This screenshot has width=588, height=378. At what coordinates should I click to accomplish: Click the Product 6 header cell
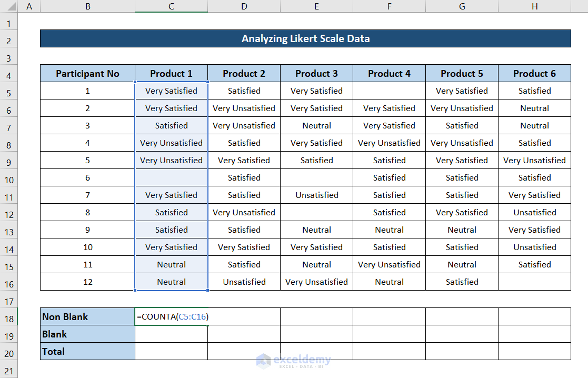click(534, 73)
